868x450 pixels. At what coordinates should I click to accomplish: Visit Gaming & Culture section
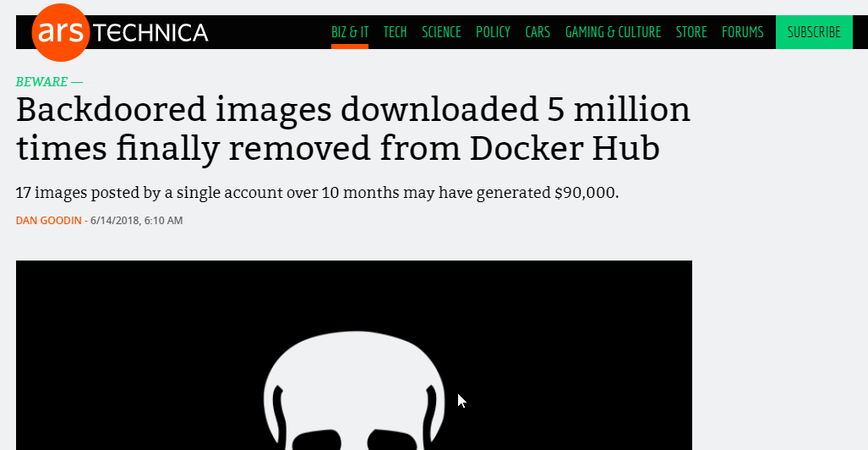tap(613, 32)
